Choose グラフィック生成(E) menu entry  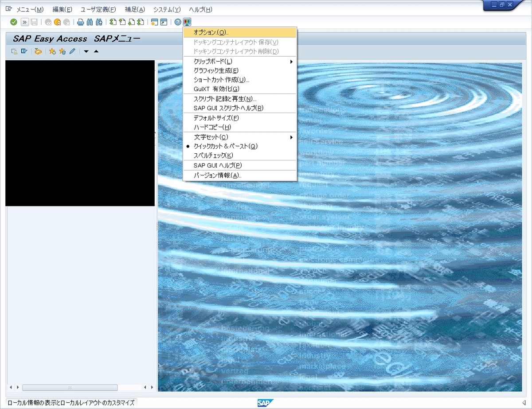[x=240, y=70]
